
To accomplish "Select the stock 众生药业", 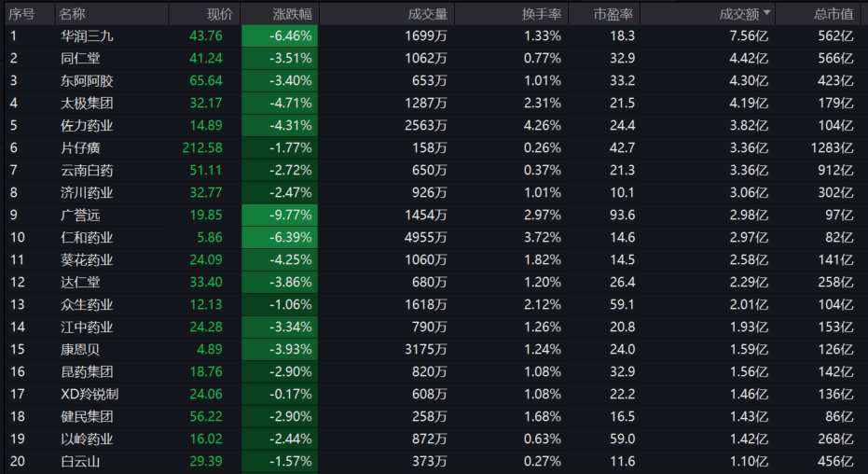I will (x=87, y=304).
